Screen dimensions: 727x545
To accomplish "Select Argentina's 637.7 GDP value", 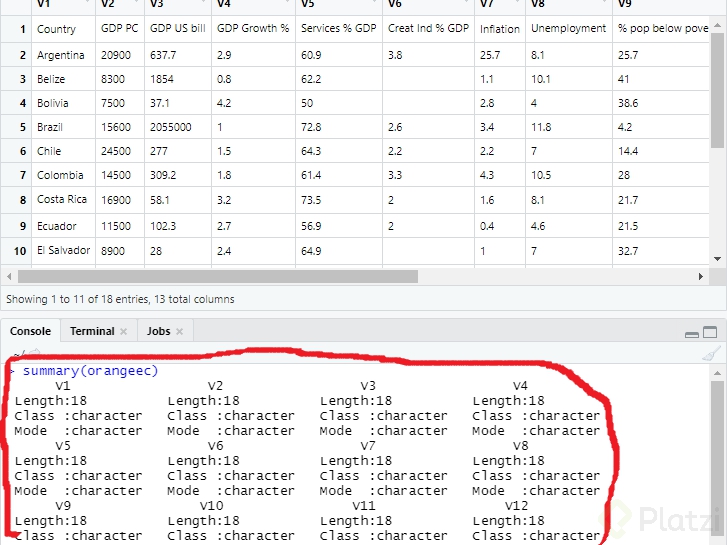I will 178,55.
